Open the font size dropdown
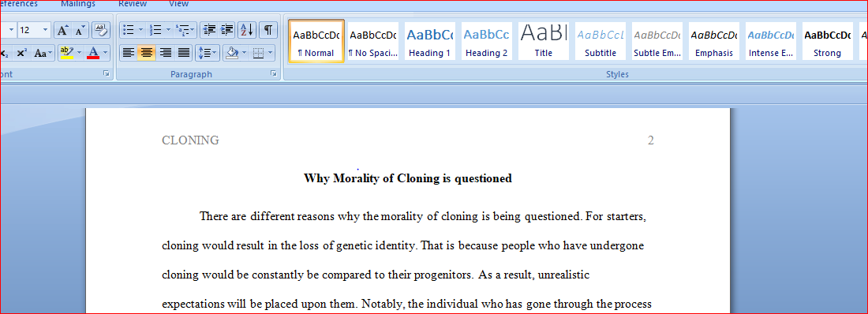868x314 pixels. (x=46, y=30)
